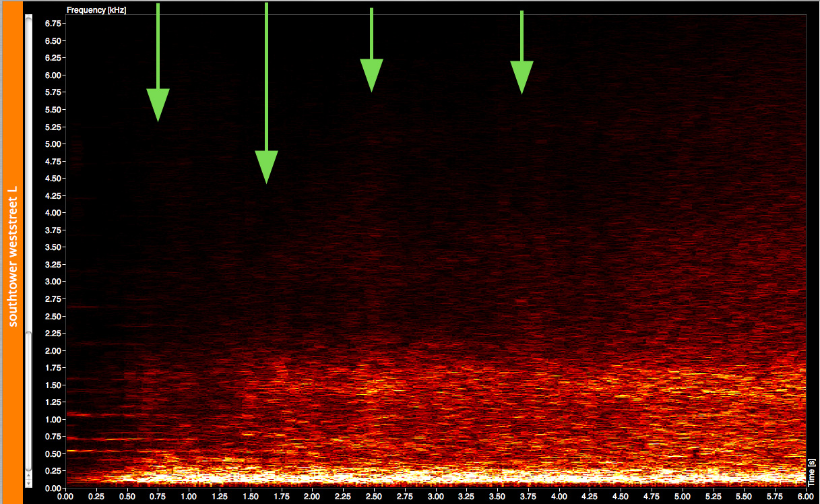Image resolution: width=820 pixels, height=504 pixels.
Task: Click the scrollbar's down arrow button
Action: (x=28, y=482)
